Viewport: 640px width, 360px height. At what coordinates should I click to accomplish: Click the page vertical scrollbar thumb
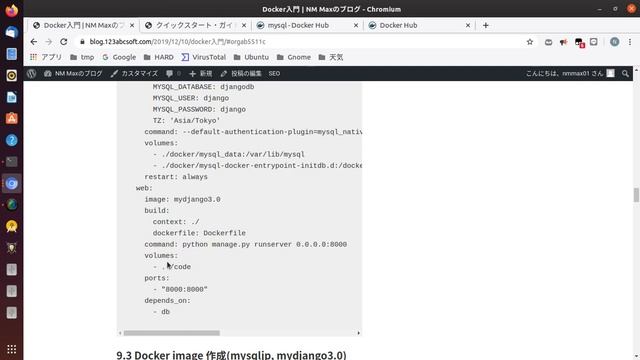pyautogui.click(x=636, y=195)
